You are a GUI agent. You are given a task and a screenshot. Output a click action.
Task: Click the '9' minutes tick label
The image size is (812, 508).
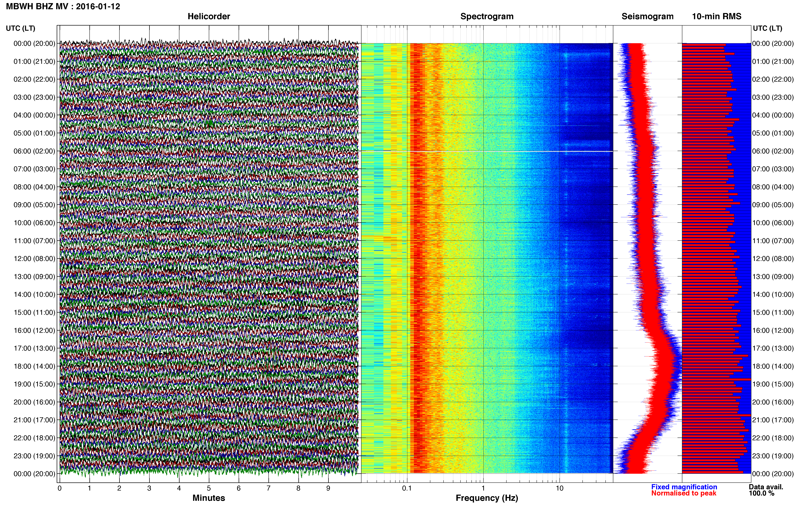[x=328, y=488]
